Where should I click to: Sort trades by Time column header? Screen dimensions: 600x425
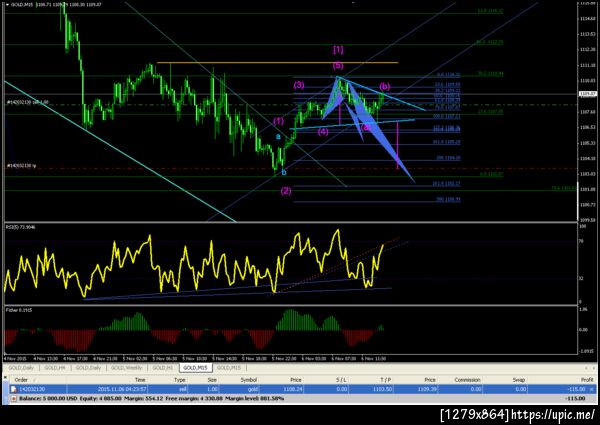coord(140,380)
